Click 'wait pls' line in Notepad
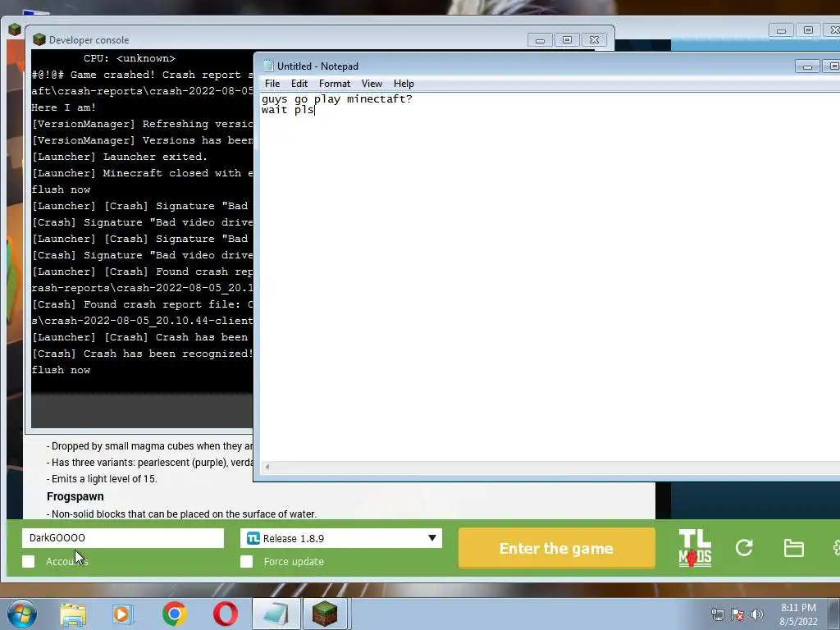 coord(288,110)
